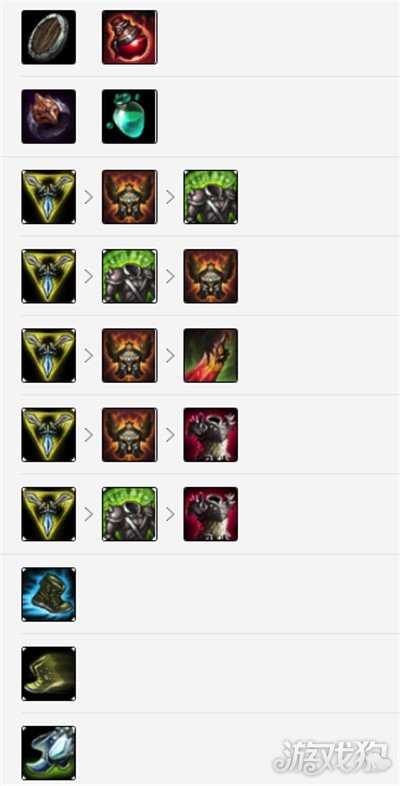Viewport: 400px width, 786px height.
Task: Click the green armor icon in middle of second row
Action: 129,276
